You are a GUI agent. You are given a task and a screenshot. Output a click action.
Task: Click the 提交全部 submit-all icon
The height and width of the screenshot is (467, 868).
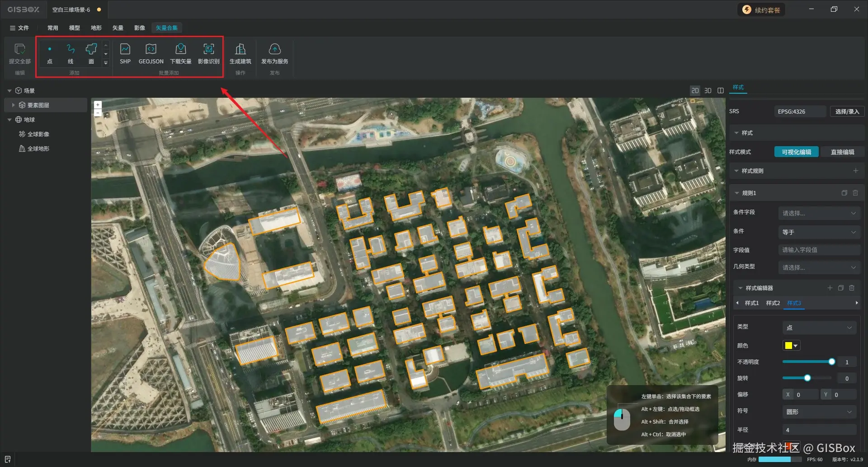point(20,53)
